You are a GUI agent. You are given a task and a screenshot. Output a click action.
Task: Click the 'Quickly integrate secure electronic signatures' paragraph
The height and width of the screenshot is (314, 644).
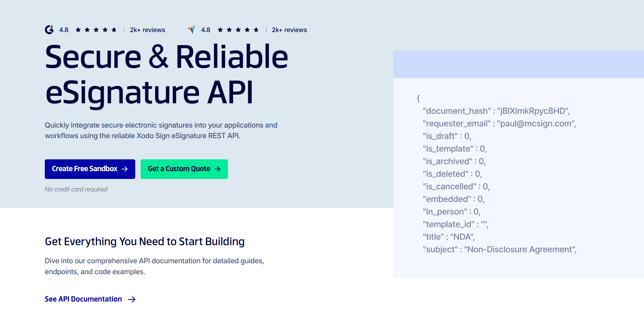[161, 130]
